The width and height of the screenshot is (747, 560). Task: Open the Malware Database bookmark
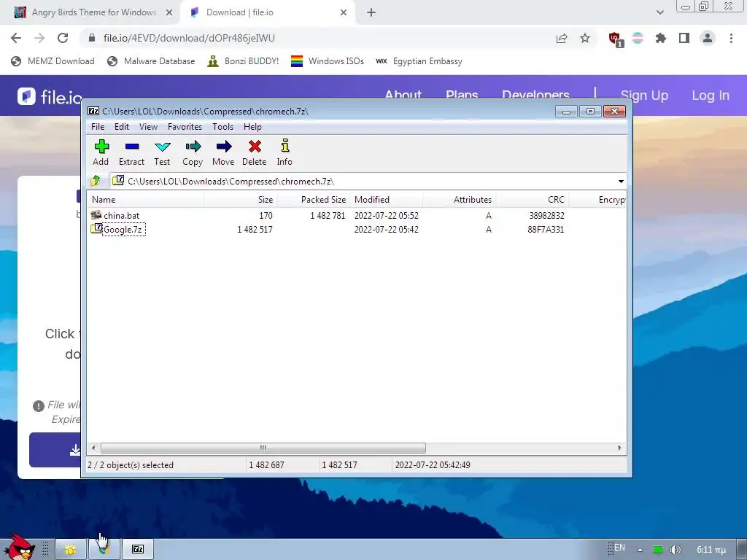coord(152,61)
